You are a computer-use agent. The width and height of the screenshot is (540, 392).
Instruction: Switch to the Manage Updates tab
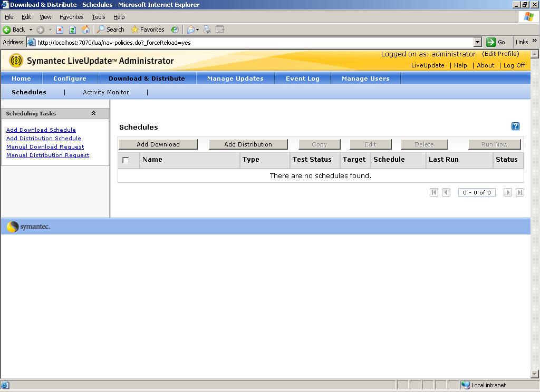[x=235, y=79]
